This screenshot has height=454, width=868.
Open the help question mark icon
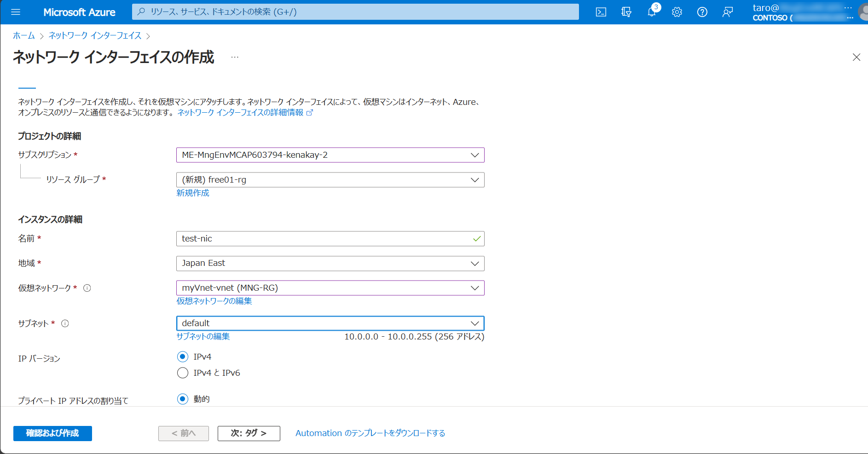click(702, 12)
